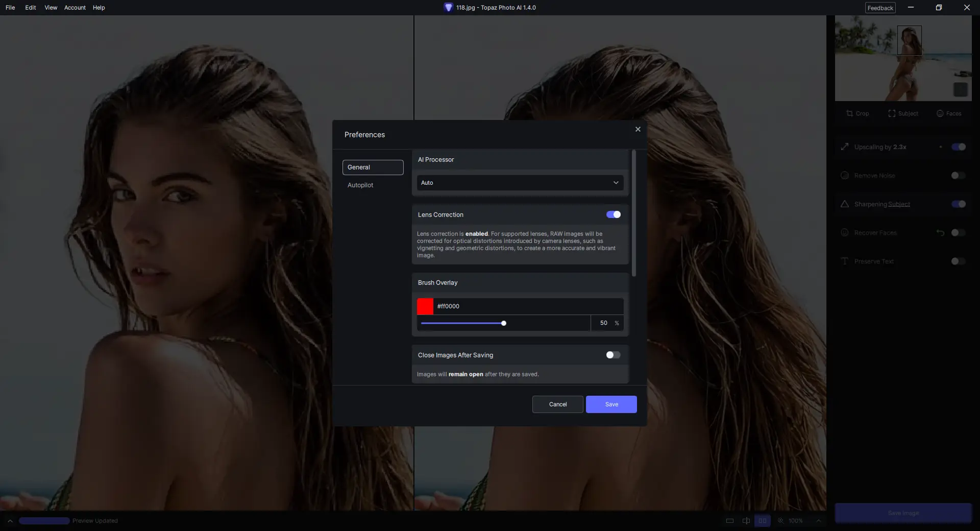Click the red Brush Overlay color swatch
This screenshot has height=531, width=980.
(425, 306)
